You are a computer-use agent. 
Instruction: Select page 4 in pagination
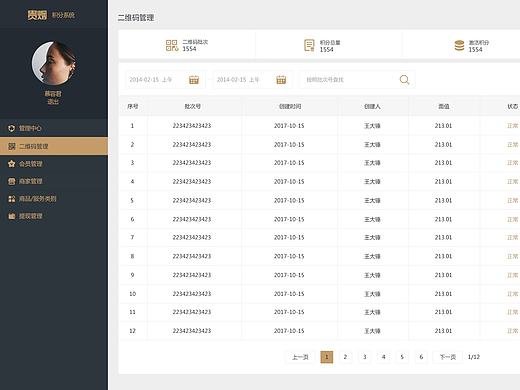click(383, 357)
